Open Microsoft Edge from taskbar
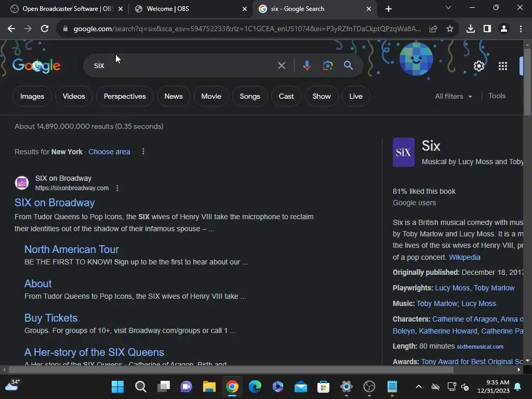The width and height of the screenshot is (532, 399). click(255, 387)
